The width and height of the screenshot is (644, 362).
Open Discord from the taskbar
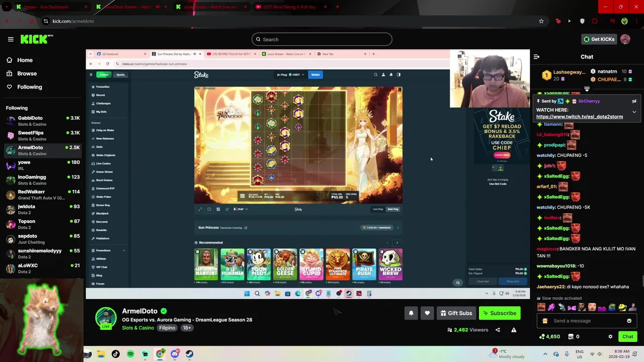175,354
